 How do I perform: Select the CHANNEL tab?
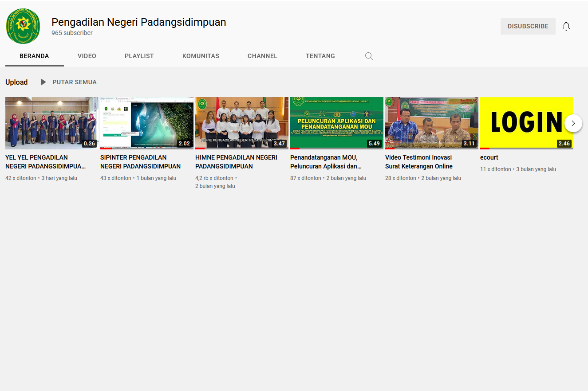click(262, 56)
